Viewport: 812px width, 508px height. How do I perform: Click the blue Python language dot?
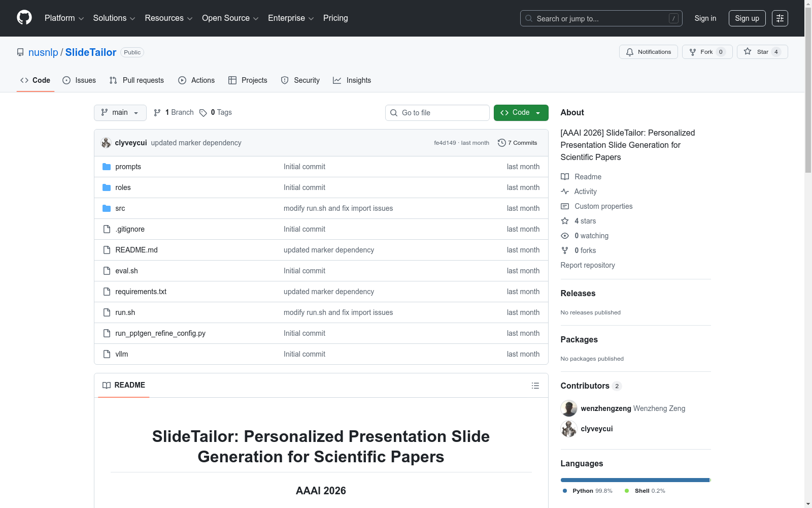565,491
